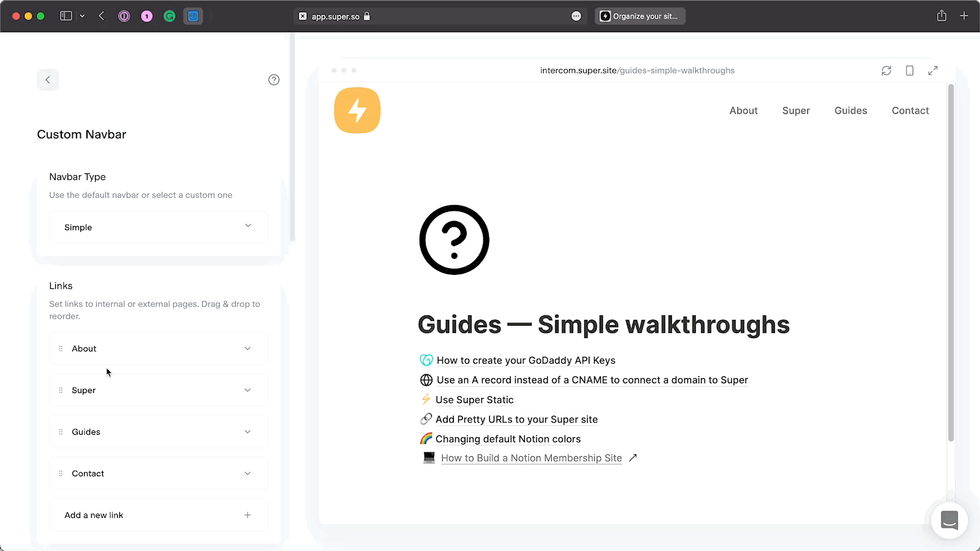
Task: Expand the Contact link settings chevron
Action: point(247,473)
